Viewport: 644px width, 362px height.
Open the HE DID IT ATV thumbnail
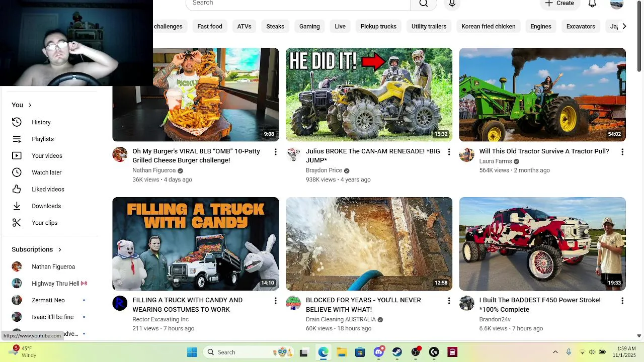point(369,95)
